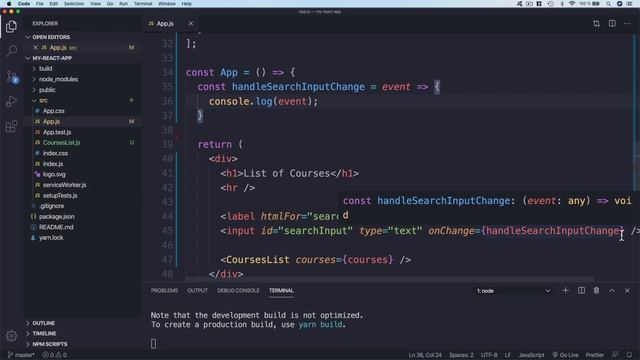This screenshot has height=360, width=640.
Task: Open the Extensions view
Action: tap(11, 126)
